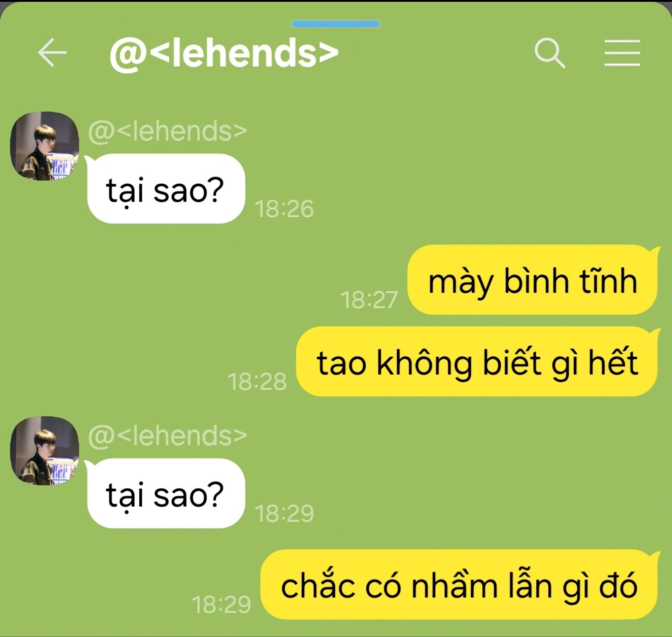Select the 'chắc có nhầm lẫn gì đó' bubble

[459, 584]
